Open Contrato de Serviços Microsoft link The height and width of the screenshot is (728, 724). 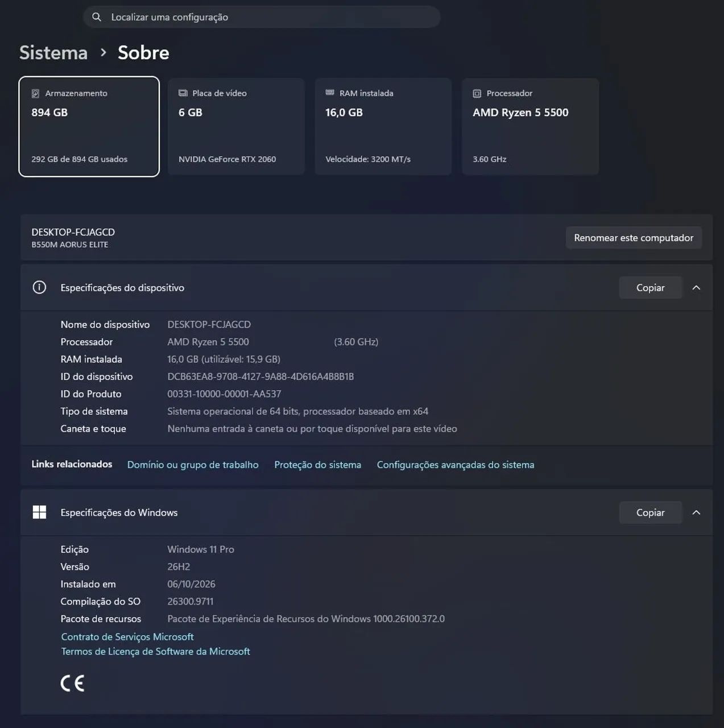click(127, 637)
